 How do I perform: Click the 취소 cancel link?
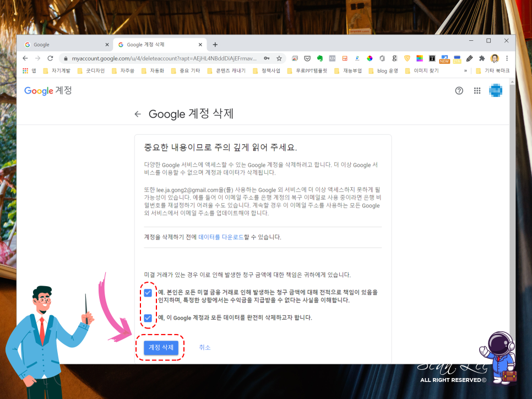tap(204, 347)
